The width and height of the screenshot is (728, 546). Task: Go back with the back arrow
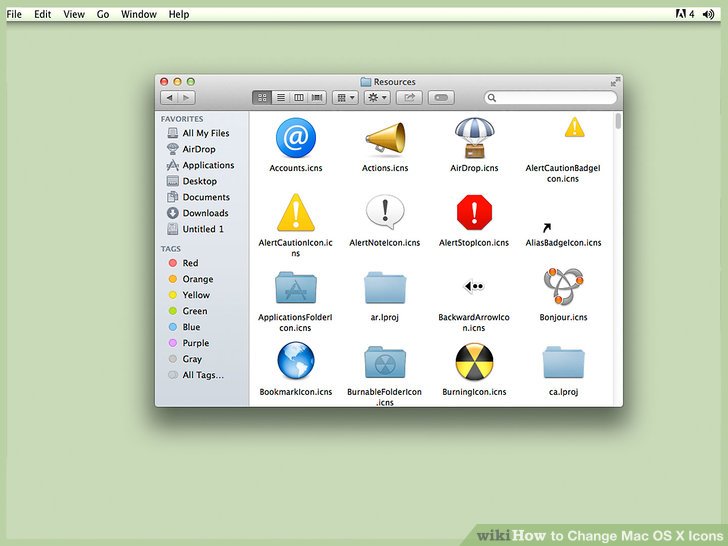(169, 98)
